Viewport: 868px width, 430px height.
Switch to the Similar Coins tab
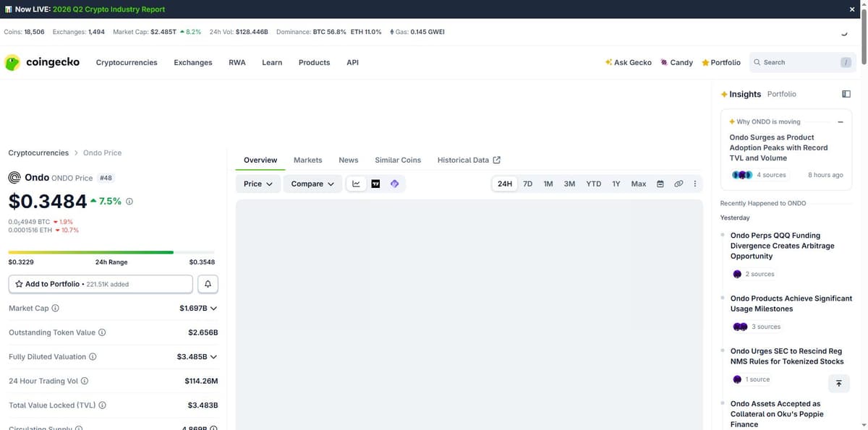click(398, 160)
